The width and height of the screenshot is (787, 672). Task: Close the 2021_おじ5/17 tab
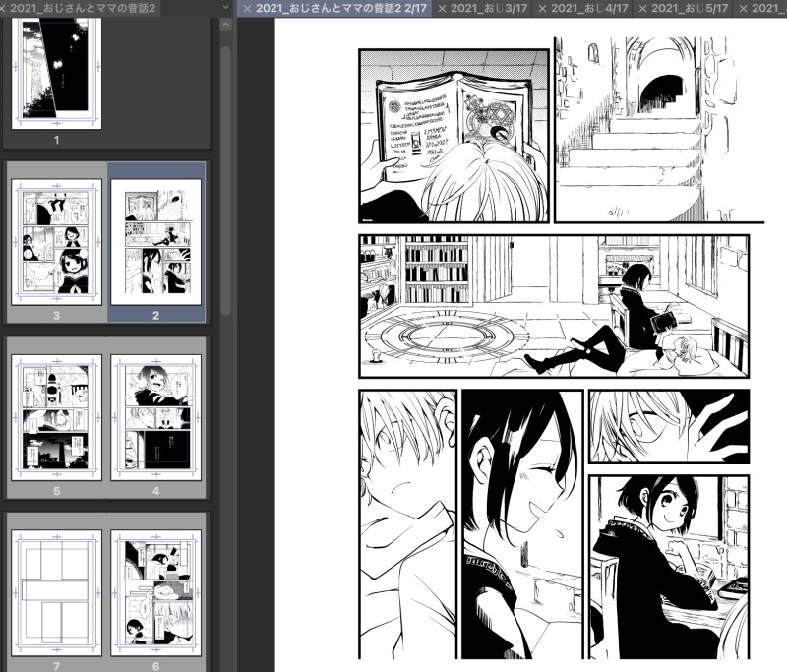[x=642, y=9]
